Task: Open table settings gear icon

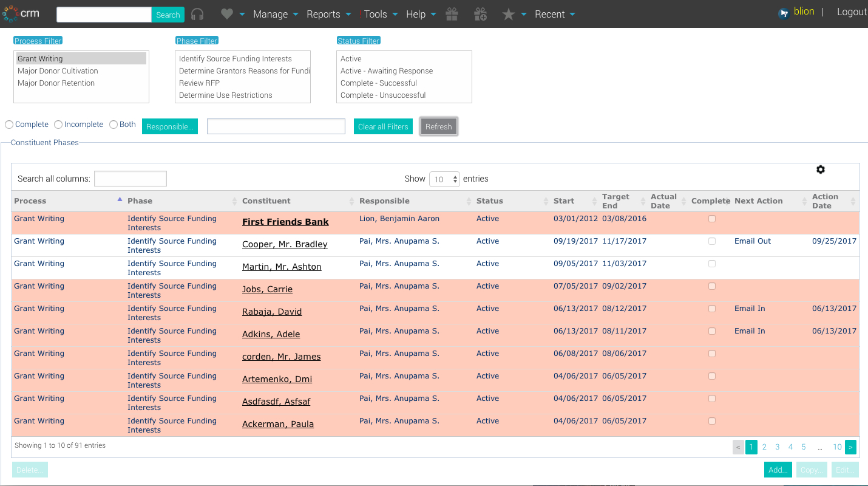Action: 821,169
